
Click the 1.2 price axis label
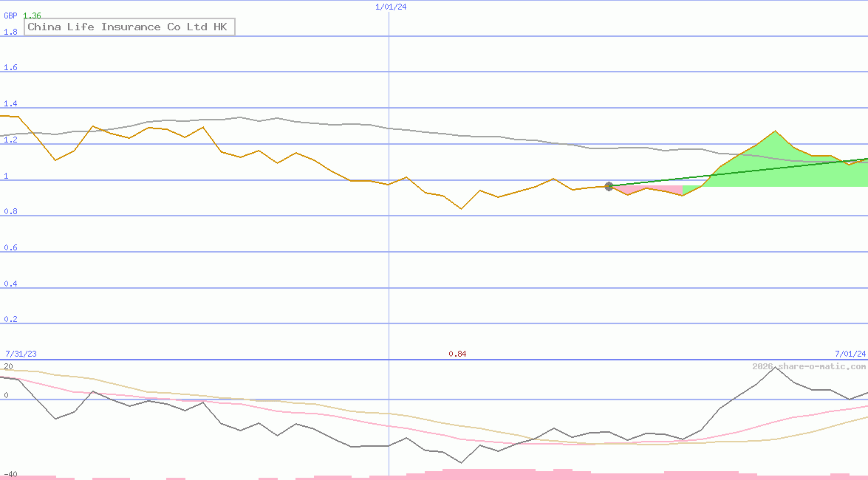[10, 140]
